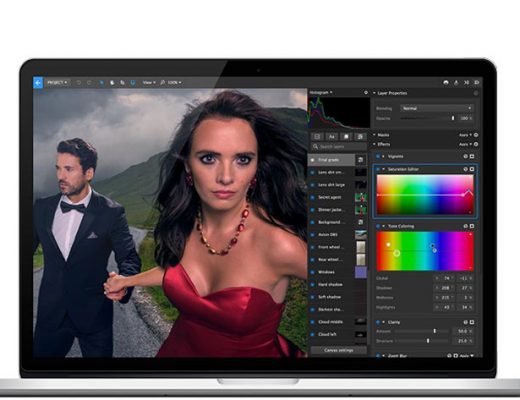Toggle visibility of Windows layer
This screenshot has width=520, height=400.
[313, 272]
